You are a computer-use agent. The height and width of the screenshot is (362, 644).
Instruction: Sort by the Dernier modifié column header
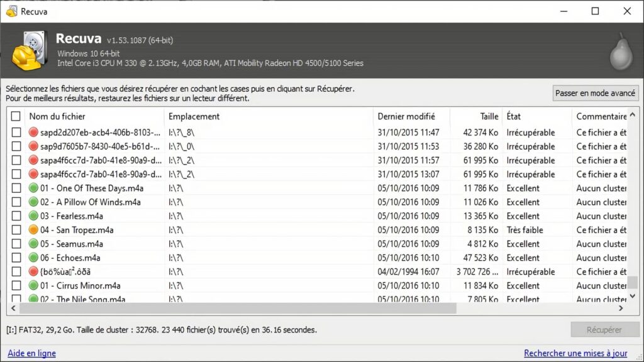(x=411, y=116)
